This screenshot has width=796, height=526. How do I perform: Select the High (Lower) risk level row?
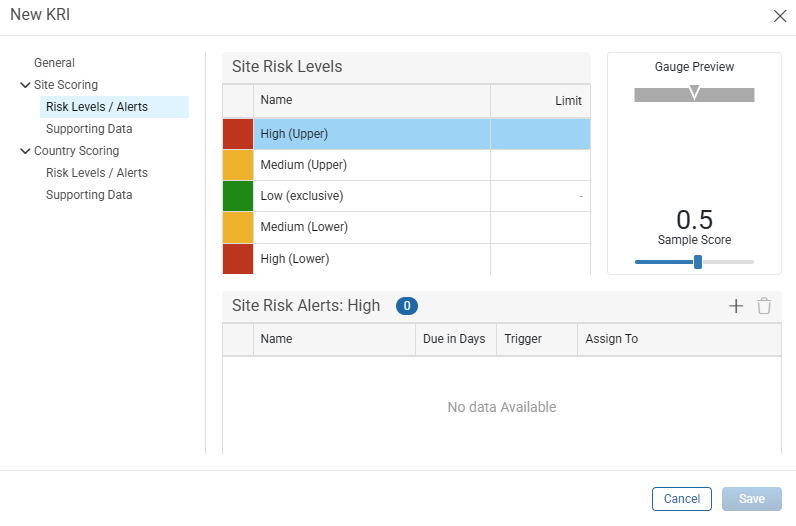pos(407,259)
